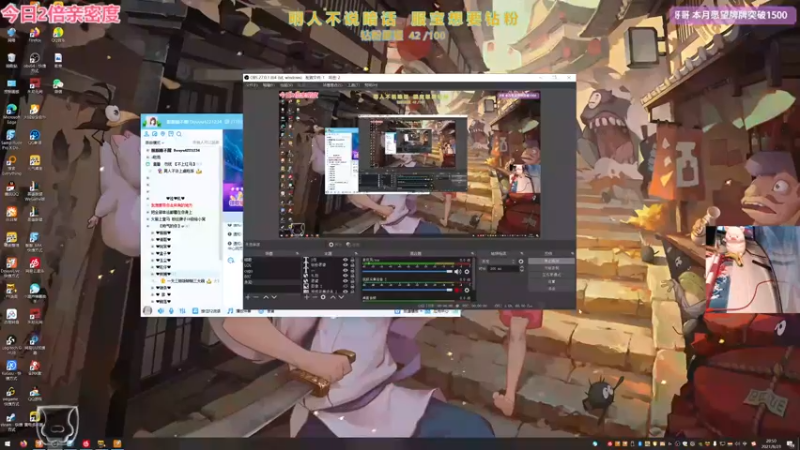This screenshot has height=450, width=800.
Task: Move source up in OBS Sources panel
Action: point(333,297)
